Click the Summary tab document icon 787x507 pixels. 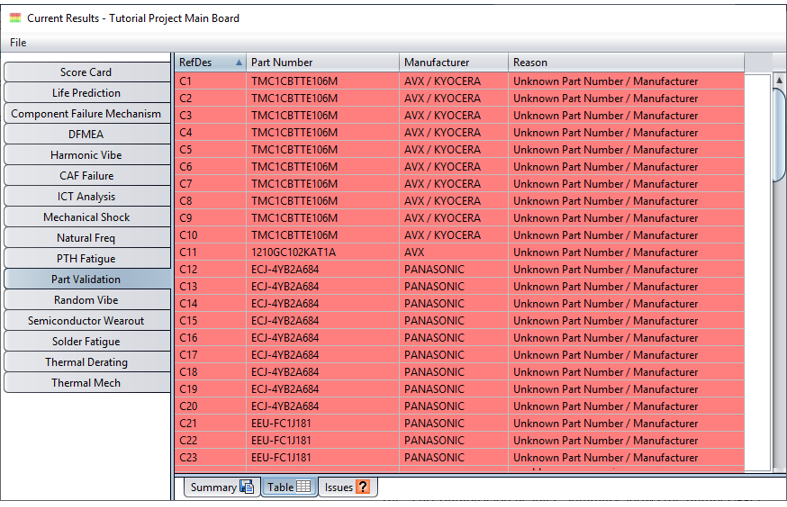pos(246,486)
